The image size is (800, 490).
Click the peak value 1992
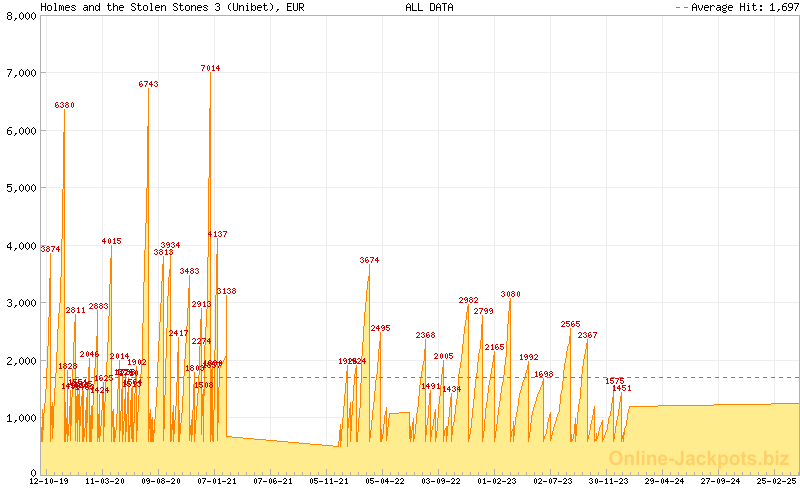(529, 357)
